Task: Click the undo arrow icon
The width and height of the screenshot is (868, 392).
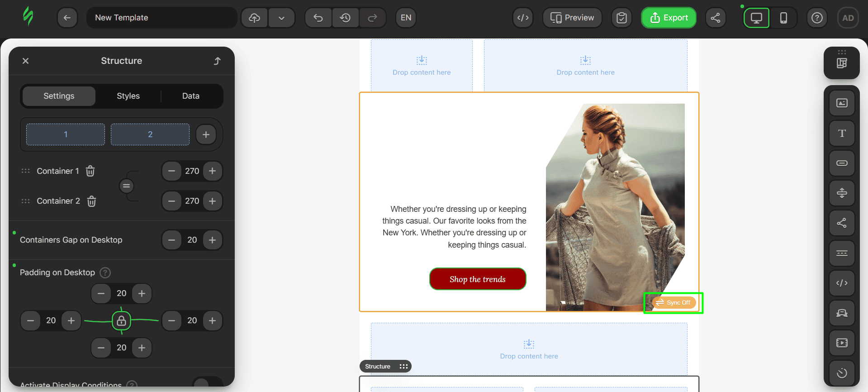Action: pos(318,18)
